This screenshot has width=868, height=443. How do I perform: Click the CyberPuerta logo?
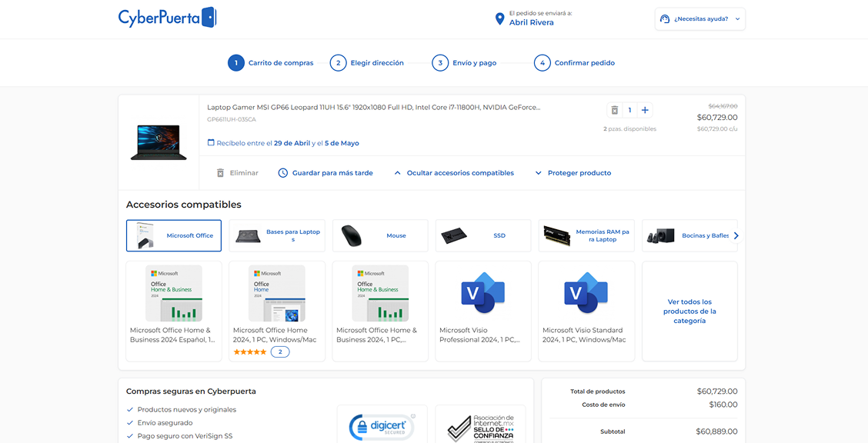166,16
